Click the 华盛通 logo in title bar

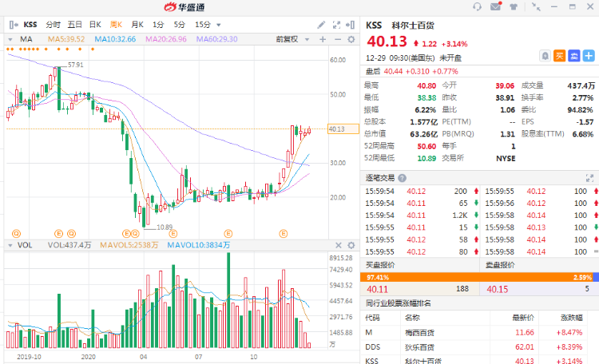pyautogui.click(x=184, y=7)
